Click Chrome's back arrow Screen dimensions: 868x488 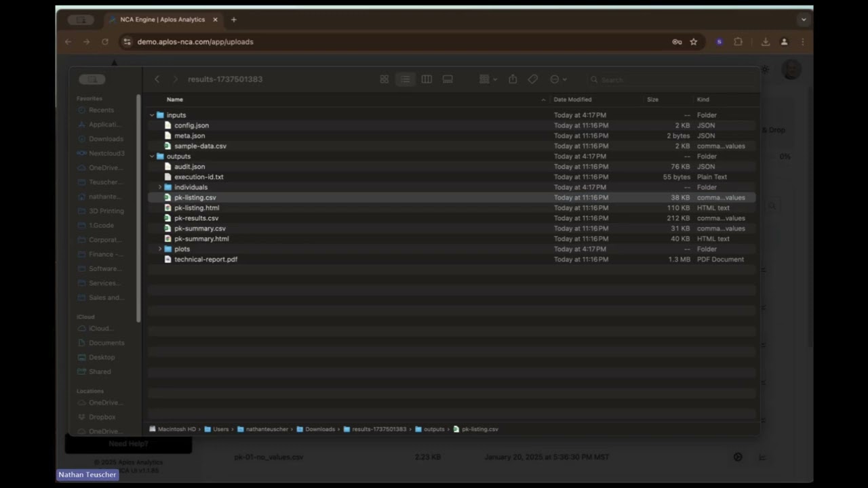click(68, 42)
